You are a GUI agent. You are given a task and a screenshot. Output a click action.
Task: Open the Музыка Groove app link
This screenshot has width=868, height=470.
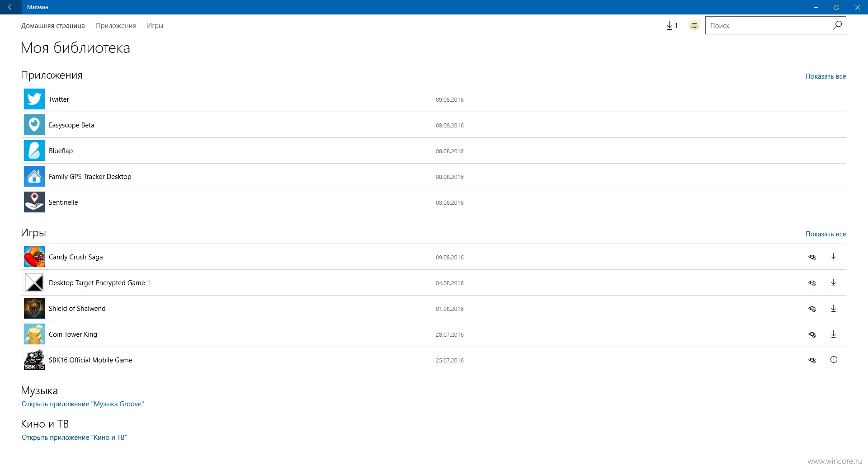click(x=83, y=404)
